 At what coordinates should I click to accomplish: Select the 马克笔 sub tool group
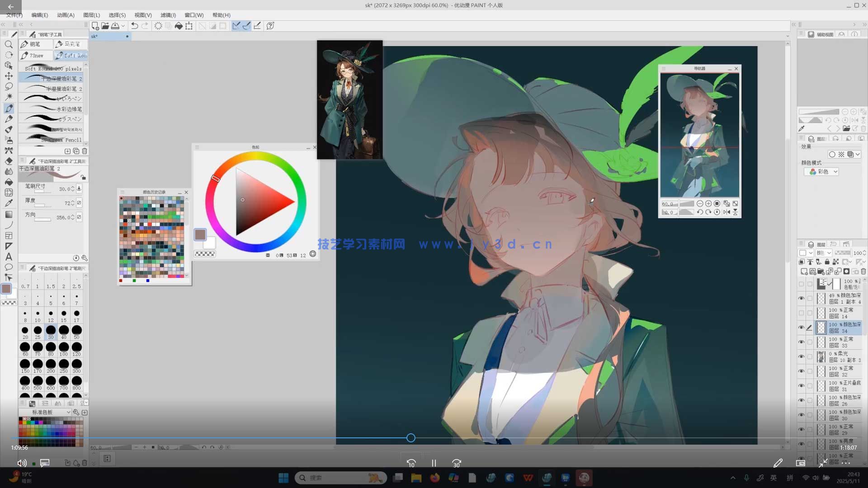click(71, 44)
